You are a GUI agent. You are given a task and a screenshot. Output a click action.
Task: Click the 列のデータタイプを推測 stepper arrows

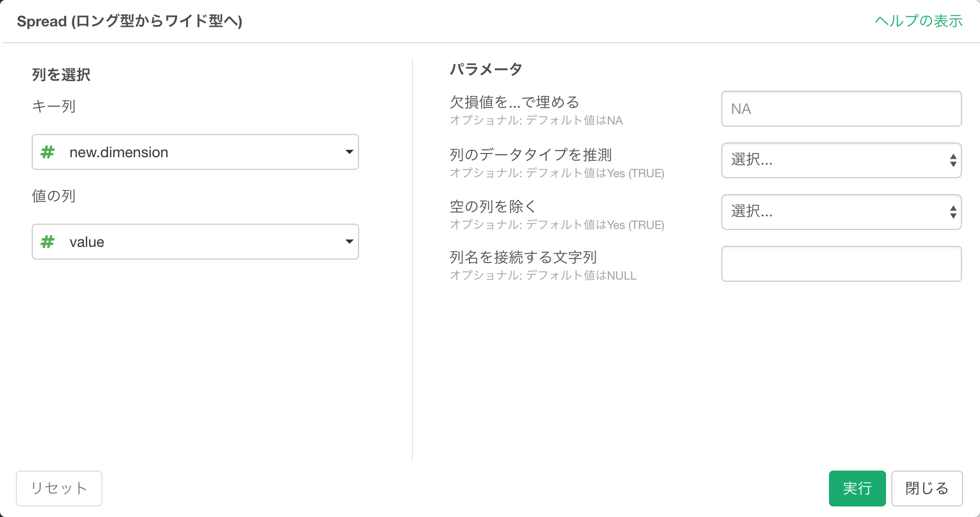coord(953,160)
